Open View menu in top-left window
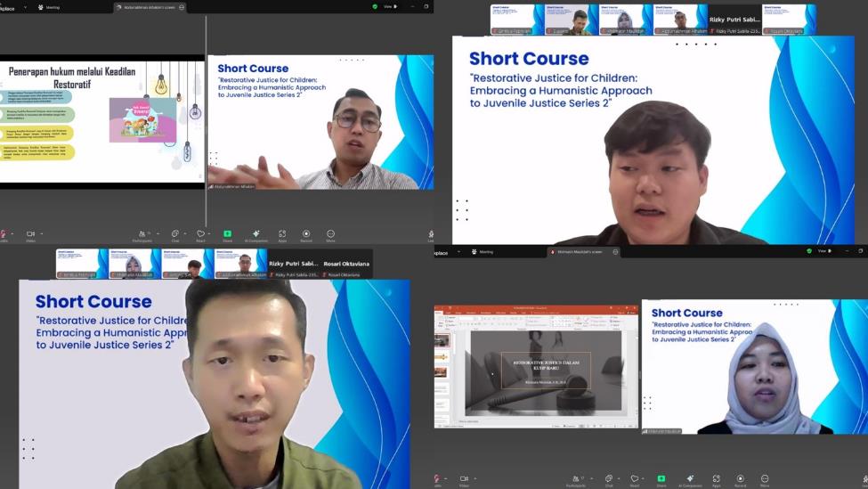 (390, 6)
